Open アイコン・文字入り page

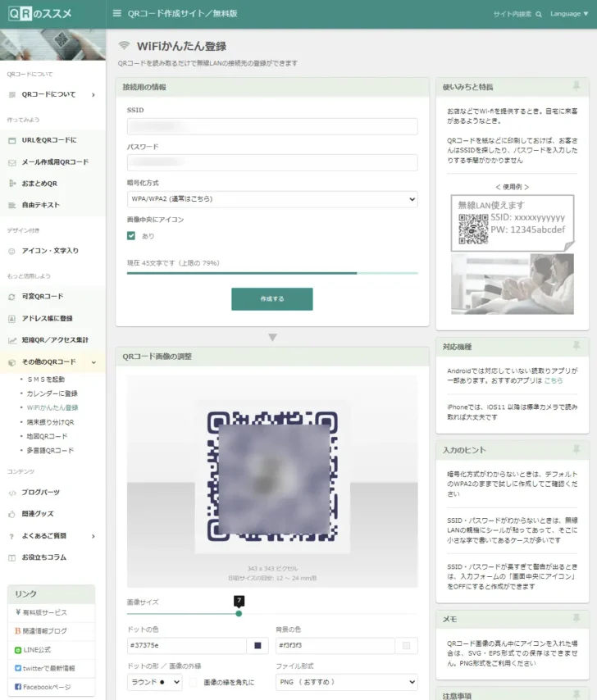point(50,251)
